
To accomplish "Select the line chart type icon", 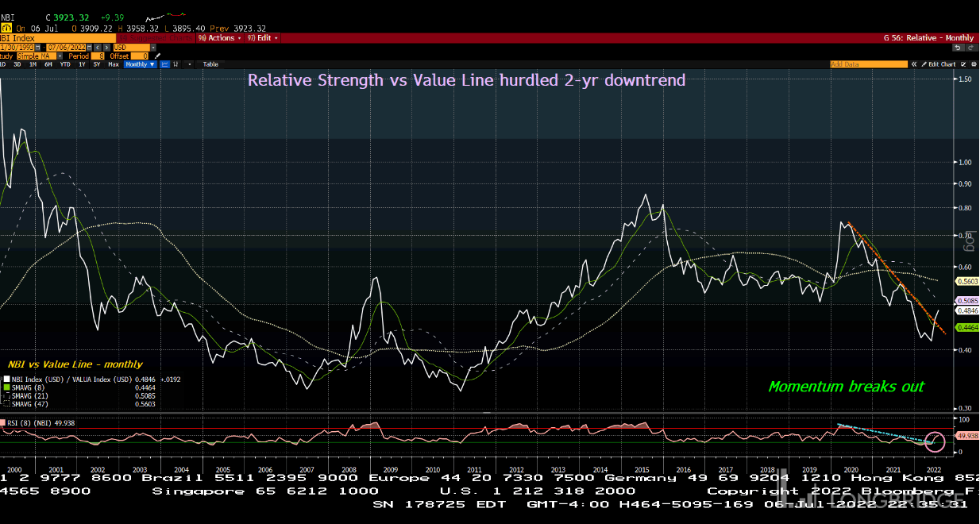I will [164, 64].
